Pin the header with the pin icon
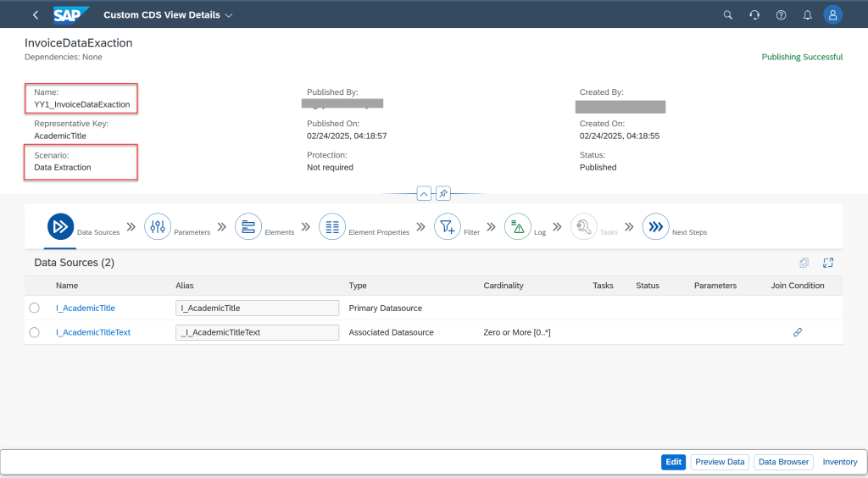This screenshot has height=478, width=868. [x=443, y=193]
